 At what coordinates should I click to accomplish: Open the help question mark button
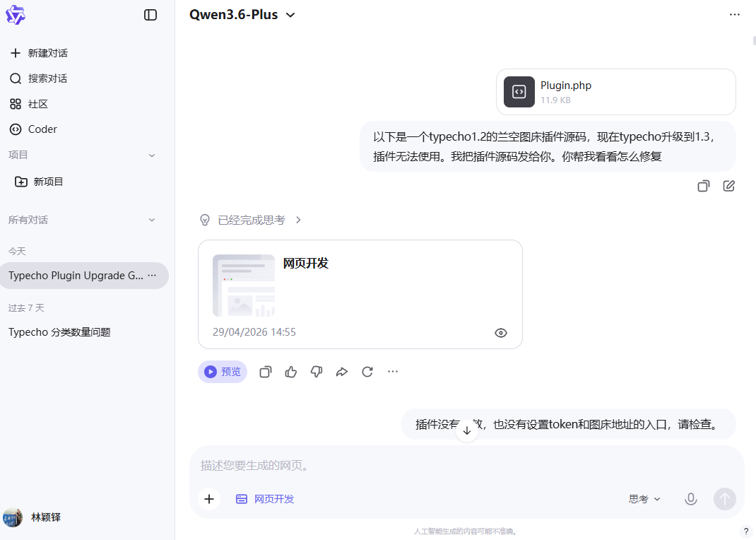coord(746,532)
